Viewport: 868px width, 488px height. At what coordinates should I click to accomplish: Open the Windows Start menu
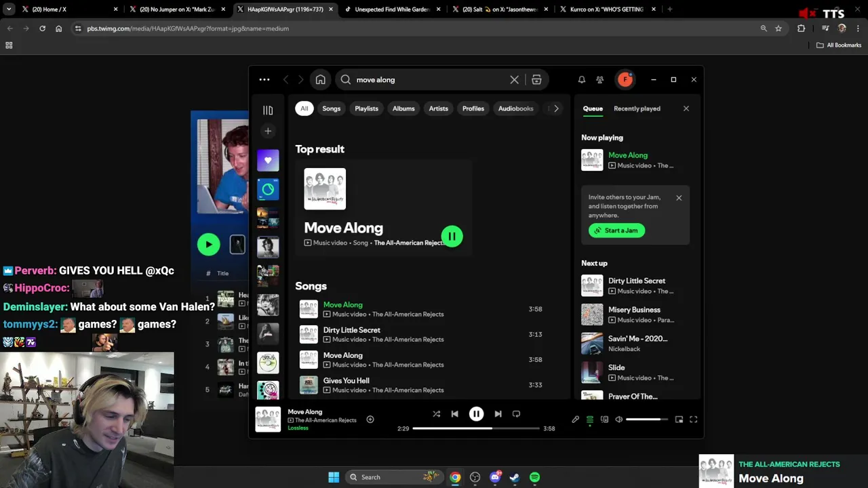point(334,477)
